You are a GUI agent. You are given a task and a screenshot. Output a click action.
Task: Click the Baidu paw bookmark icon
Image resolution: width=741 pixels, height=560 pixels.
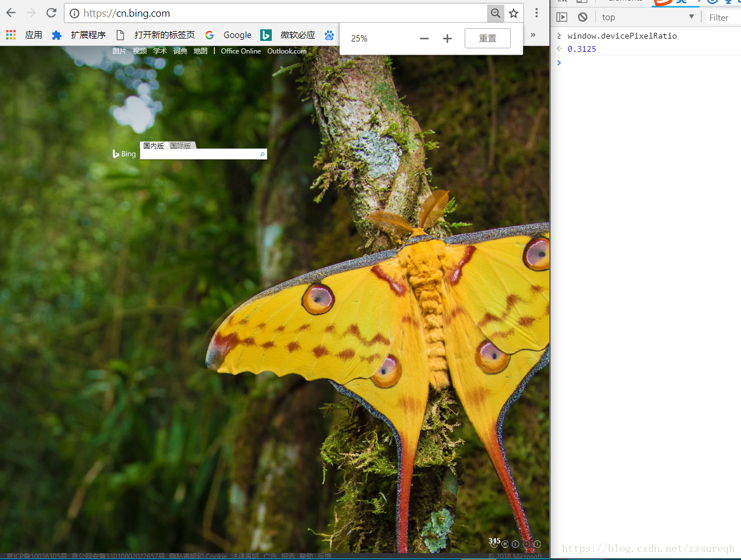point(329,35)
